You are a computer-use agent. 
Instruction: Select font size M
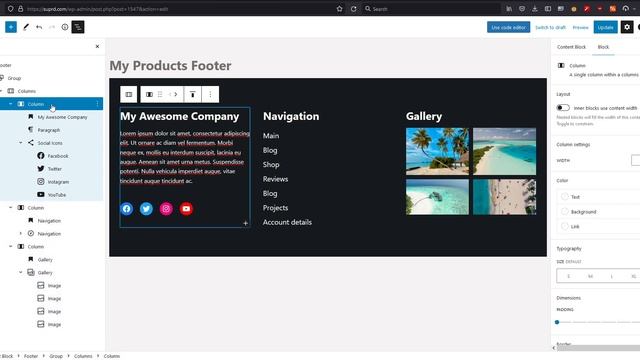point(590,276)
